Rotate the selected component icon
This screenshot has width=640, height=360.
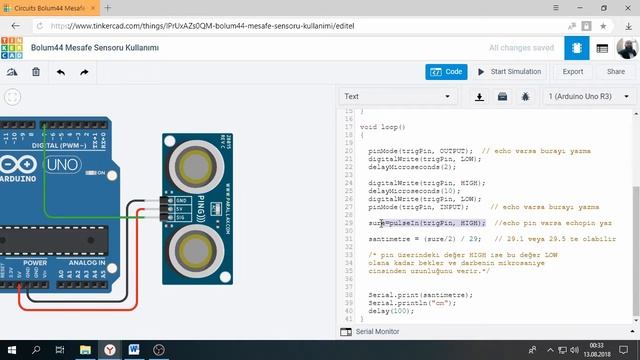click(12, 72)
